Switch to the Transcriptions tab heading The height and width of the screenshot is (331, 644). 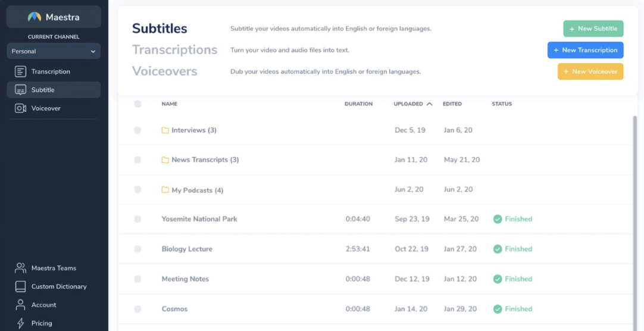pyautogui.click(x=174, y=50)
